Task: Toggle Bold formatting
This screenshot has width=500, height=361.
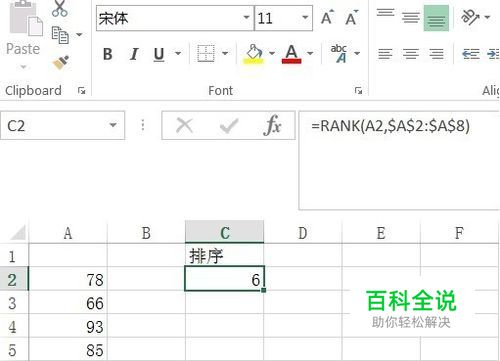Action: point(108,54)
